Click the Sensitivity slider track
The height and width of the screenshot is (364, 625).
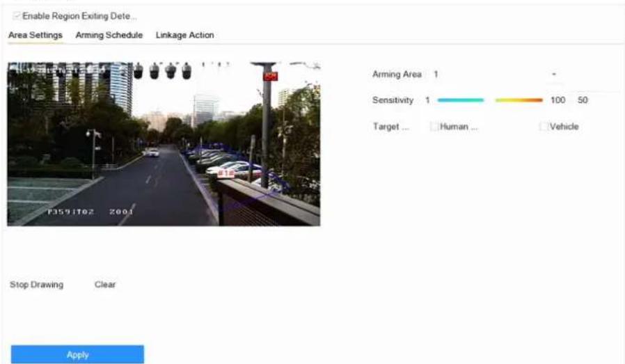(x=490, y=100)
